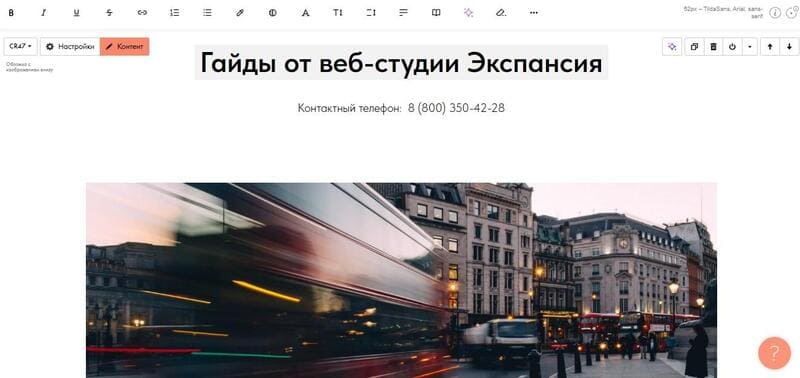Viewport: 800px width, 378px height.
Task: Open the CR47 block type dropdown
Action: point(20,46)
